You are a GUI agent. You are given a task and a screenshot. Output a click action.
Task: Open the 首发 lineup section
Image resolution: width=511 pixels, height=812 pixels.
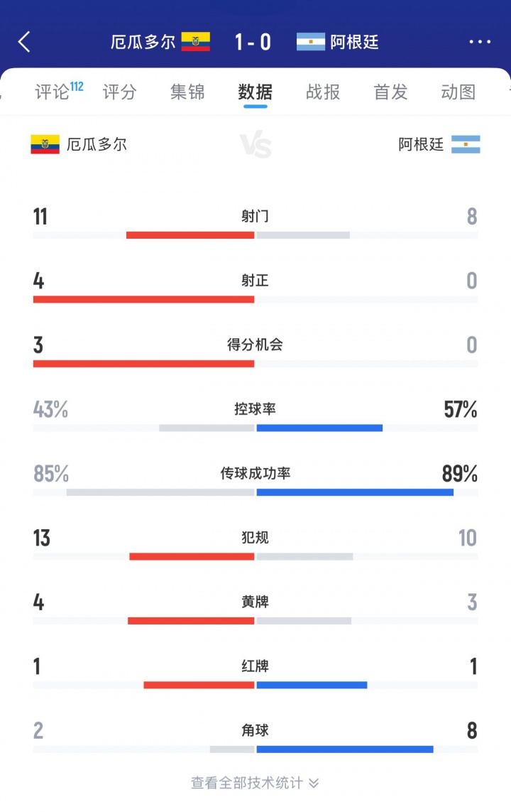point(389,92)
